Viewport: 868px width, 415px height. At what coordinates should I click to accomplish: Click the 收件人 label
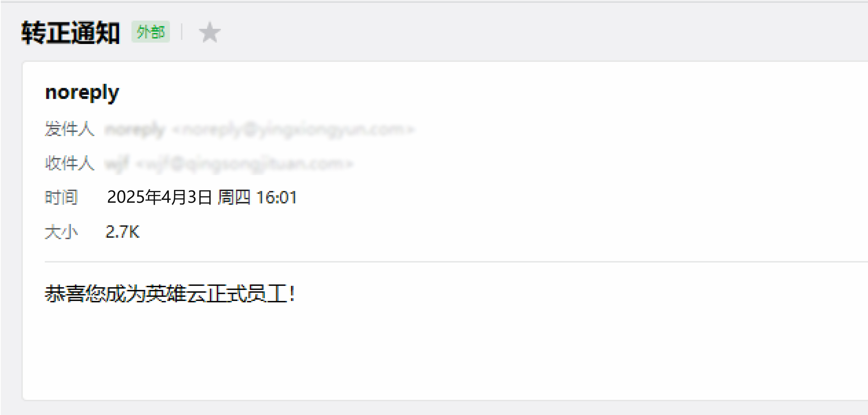coord(69,163)
